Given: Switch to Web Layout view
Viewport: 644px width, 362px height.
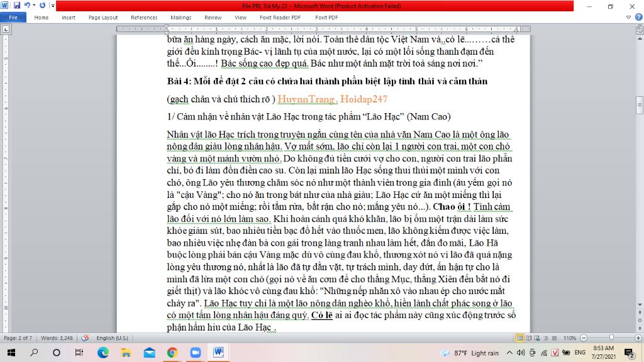Looking at the screenshot, I should [x=537, y=338].
